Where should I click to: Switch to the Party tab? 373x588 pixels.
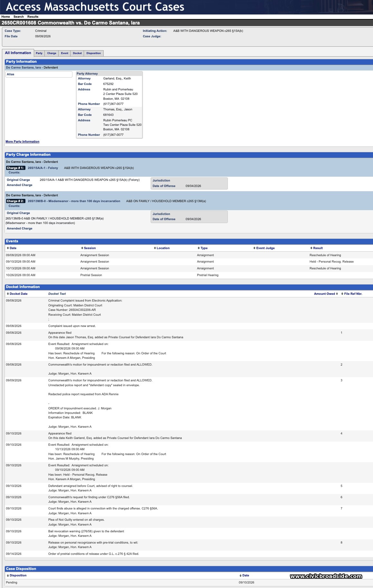tap(39, 53)
